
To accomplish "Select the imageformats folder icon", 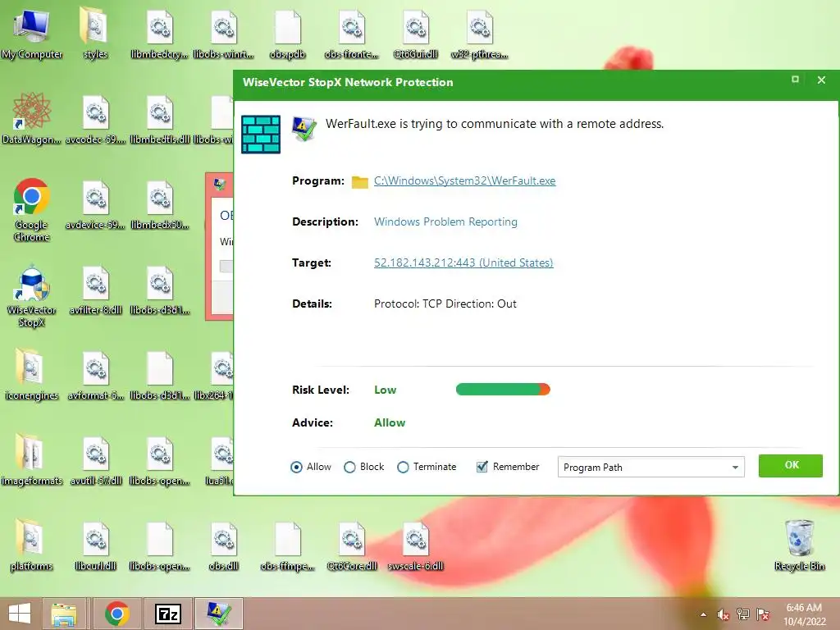I will [32, 459].
